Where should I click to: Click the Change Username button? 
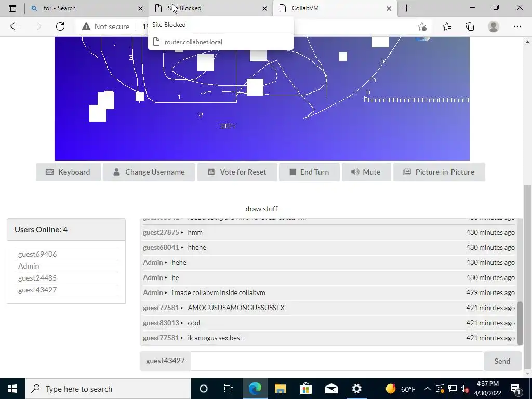point(149,172)
